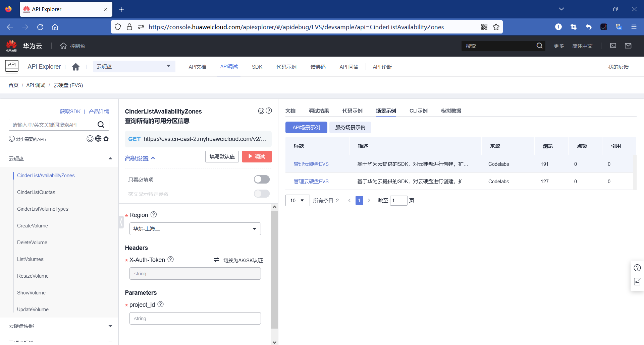Open the help icon next to the API title
This screenshot has height=345, width=644.
pyautogui.click(x=269, y=111)
